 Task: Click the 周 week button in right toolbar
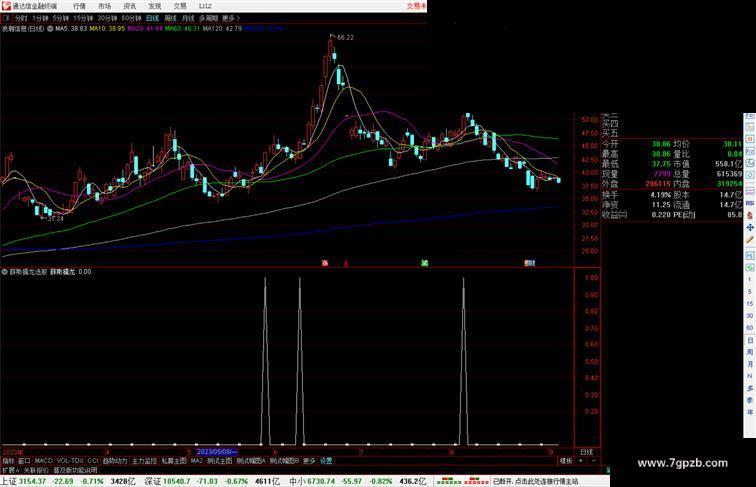click(750, 352)
